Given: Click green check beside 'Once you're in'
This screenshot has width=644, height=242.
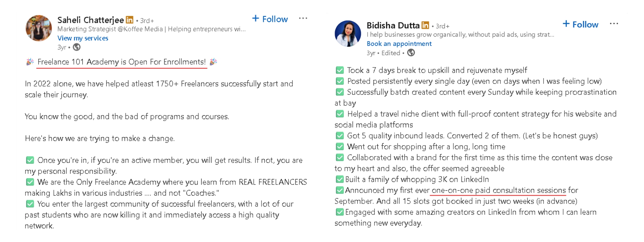Looking at the screenshot, I should click(x=30, y=160).
